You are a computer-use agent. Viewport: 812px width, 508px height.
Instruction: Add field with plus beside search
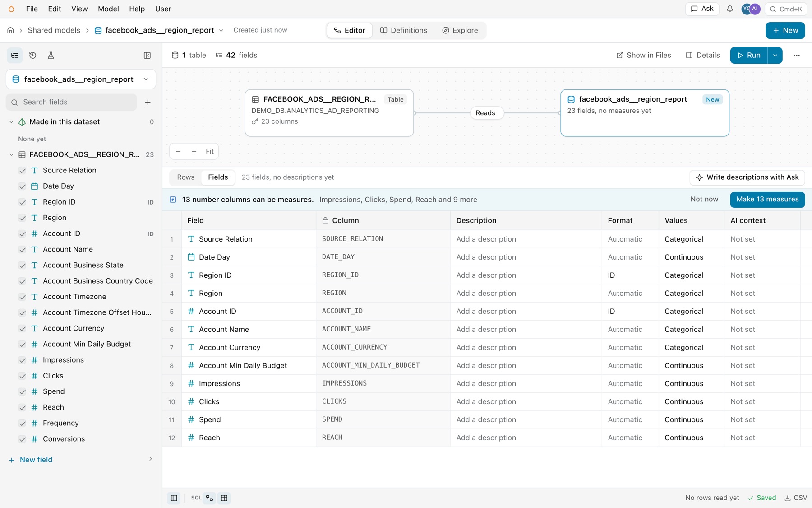click(x=148, y=102)
